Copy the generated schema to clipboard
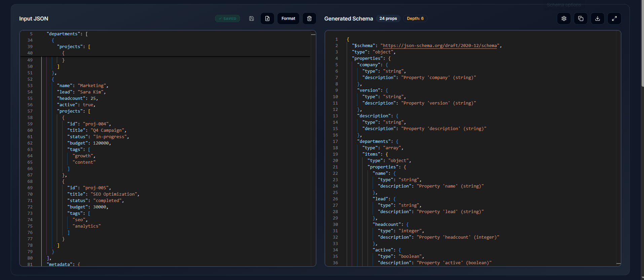The width and height of the screenshot is (644, 280). click(581, 18)
